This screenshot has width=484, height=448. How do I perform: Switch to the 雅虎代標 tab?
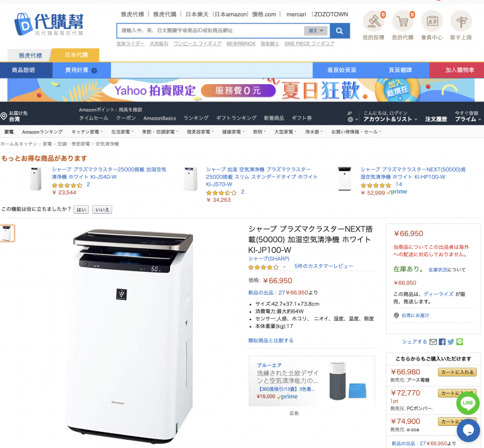30,56
